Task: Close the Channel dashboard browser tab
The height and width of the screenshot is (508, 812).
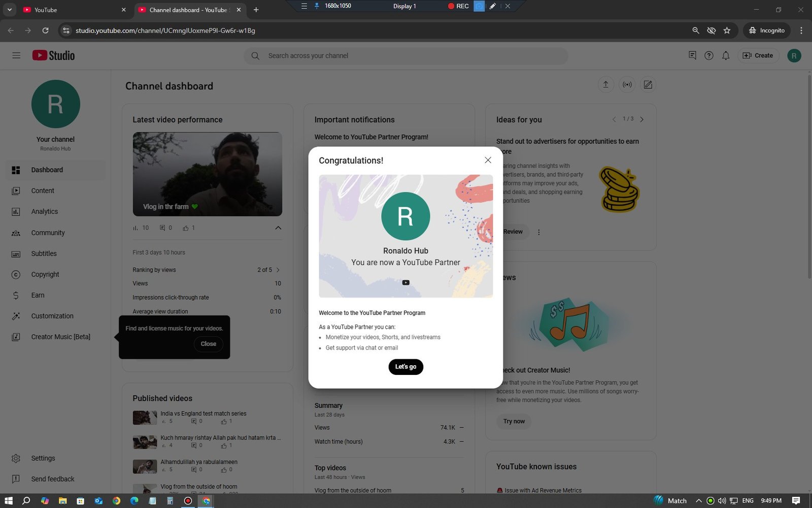Action: pyautogui.click(x=239, y=10)
